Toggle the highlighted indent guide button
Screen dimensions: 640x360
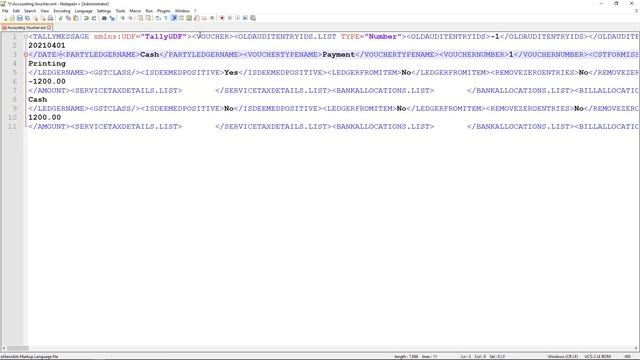coord(174,18)
